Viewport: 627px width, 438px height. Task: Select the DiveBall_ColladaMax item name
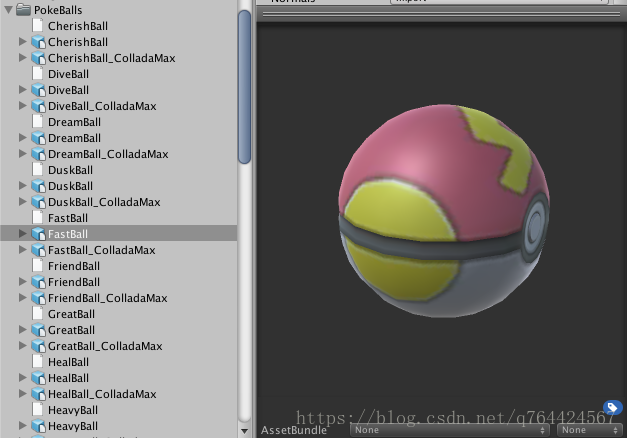tap(102, 106)
